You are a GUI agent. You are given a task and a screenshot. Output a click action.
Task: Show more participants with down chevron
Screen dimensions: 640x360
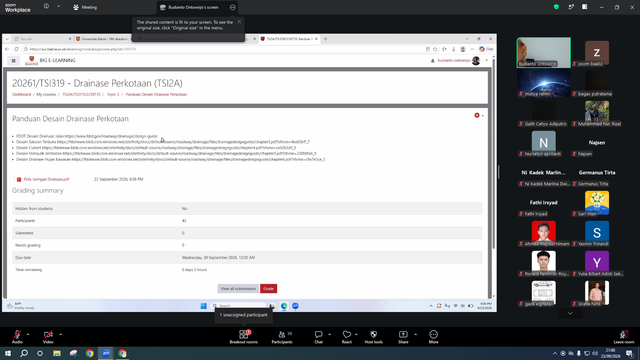tap(570, 313)
